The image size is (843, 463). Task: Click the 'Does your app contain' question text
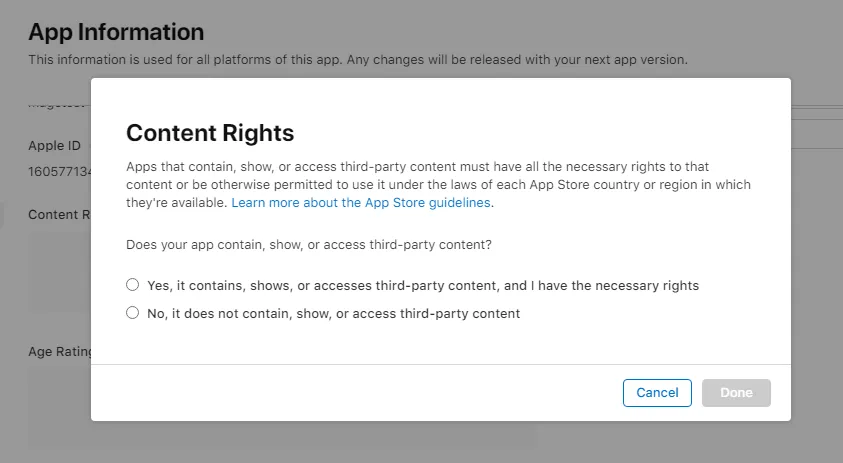coord(309,245)
